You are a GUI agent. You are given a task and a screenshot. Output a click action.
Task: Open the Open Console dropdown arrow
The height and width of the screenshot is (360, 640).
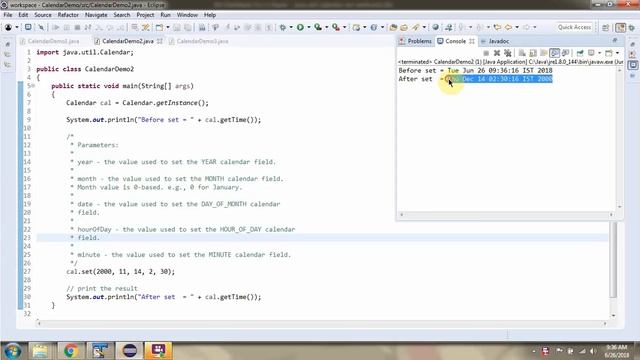(x=617, y=53)
